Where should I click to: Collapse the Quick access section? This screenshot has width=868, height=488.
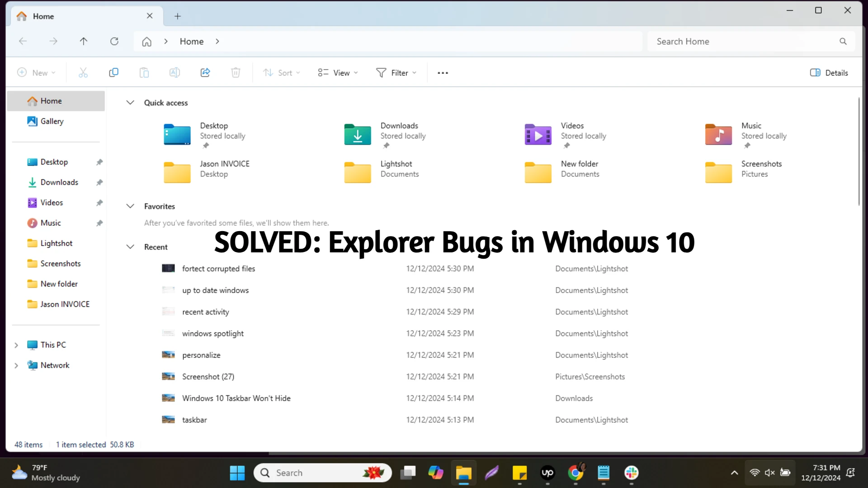pos(130,103)
